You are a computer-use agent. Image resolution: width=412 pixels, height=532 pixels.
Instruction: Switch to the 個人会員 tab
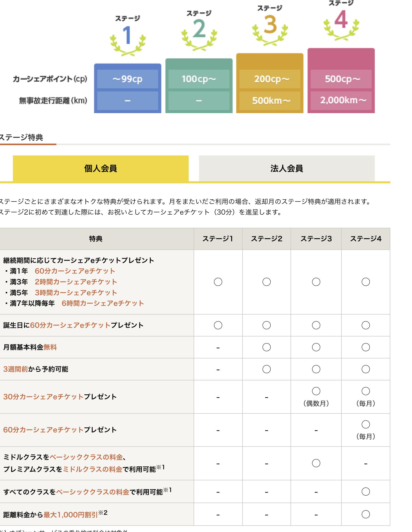pos(101,168)
